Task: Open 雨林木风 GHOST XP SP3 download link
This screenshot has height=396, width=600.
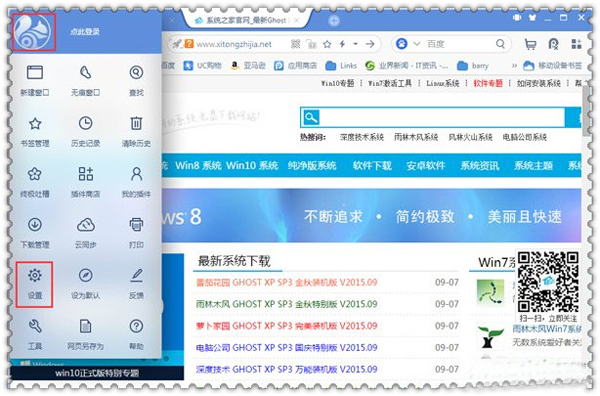Action: tap(287, 304)
